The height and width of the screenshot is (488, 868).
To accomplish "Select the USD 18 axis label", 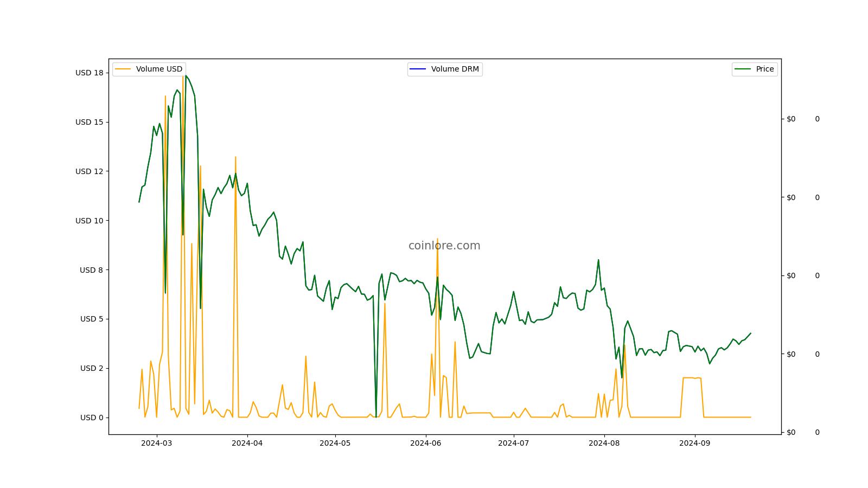I will [90, 73].
